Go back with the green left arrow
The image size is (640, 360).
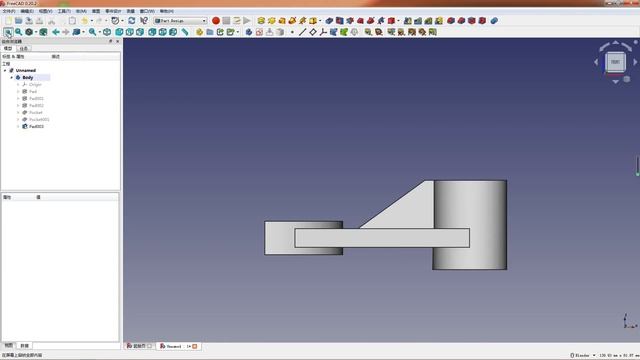[x=56, y=32]
